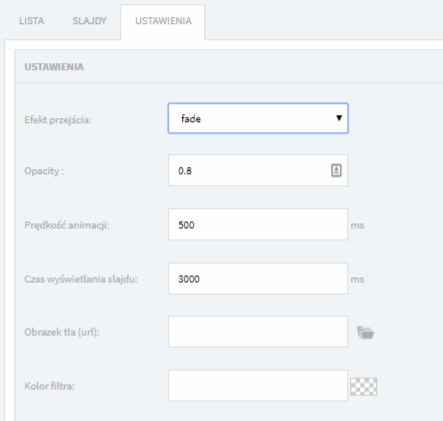Click the Kolor filtra label
Viewport: 443px width, 421px height.
[49, 386]
